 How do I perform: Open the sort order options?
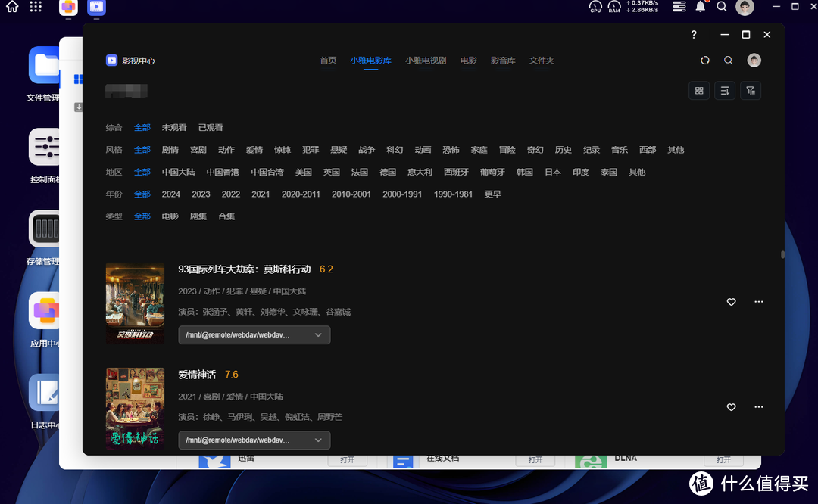tap(725, 90)
